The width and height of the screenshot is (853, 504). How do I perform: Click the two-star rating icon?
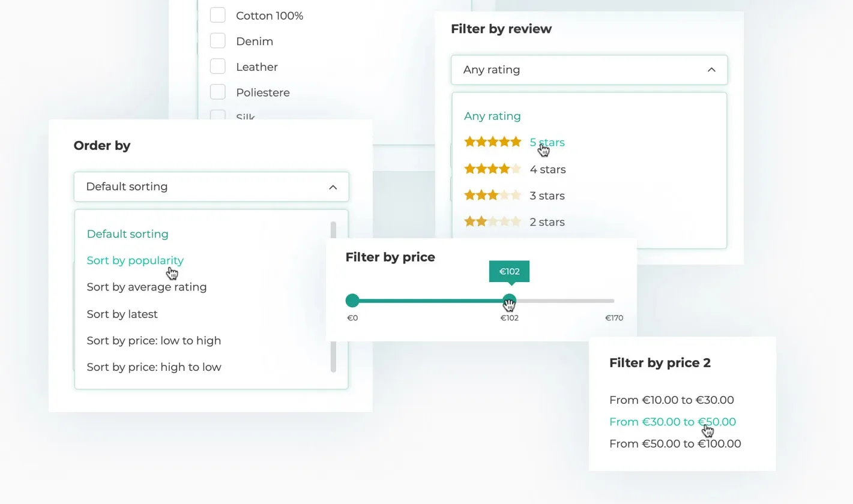tap(493, 221)
